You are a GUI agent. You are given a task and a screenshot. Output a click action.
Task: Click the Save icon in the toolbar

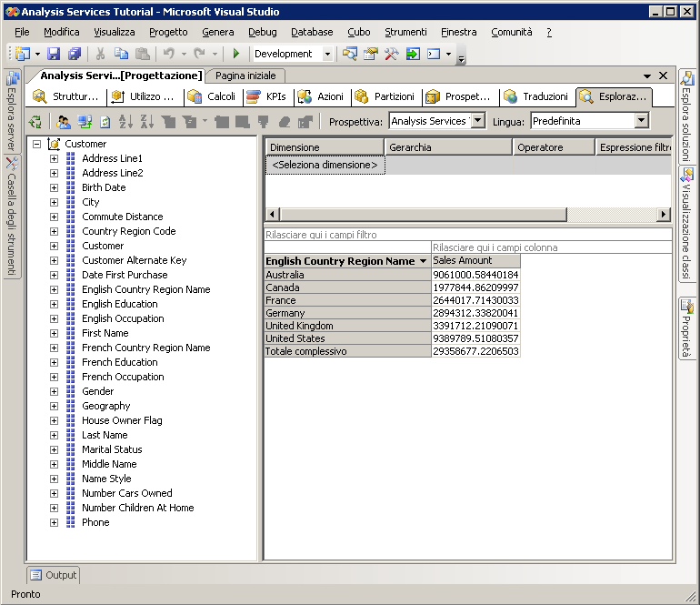[x=54, y=54]
